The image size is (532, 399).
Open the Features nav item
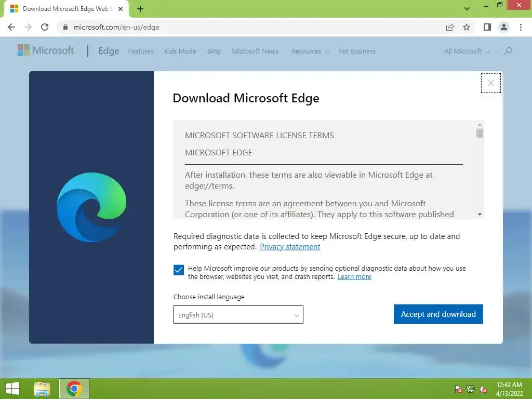tap(140, 51)
